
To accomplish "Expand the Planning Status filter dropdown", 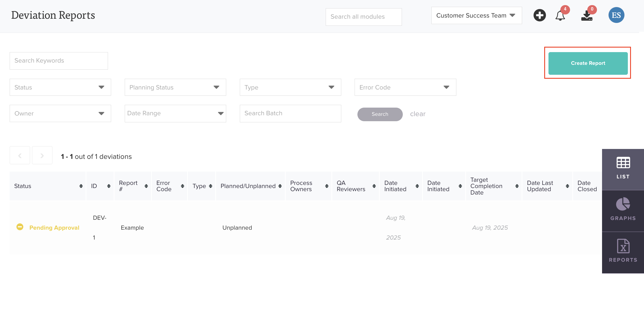I will tap(175, 87).
